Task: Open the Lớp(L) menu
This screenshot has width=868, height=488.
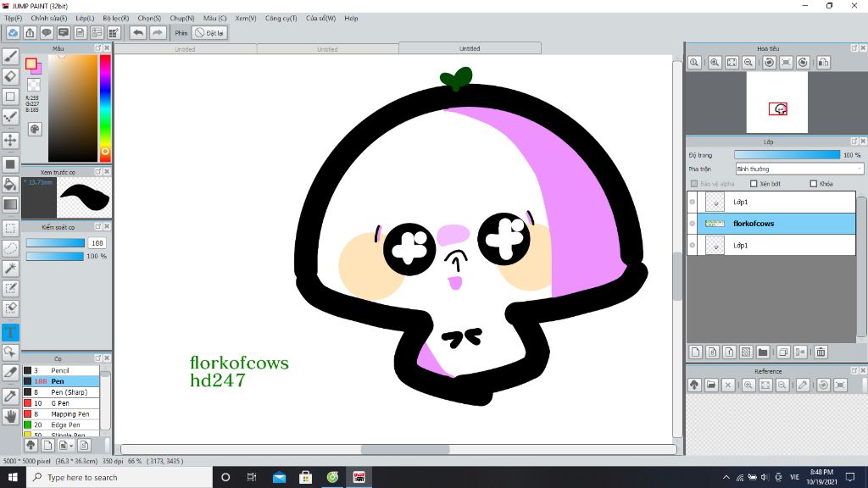Action: 85,19
